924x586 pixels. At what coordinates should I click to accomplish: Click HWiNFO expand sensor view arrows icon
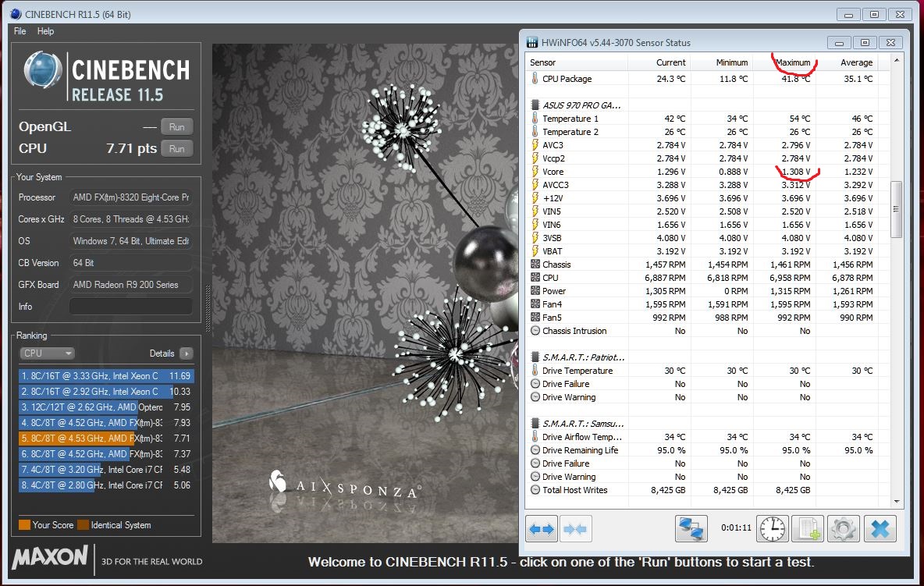(542, 529)
